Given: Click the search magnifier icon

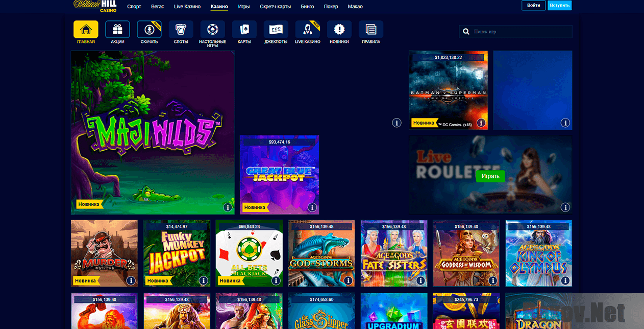Looking at the screenshot, I should click(x=466, y=31).
